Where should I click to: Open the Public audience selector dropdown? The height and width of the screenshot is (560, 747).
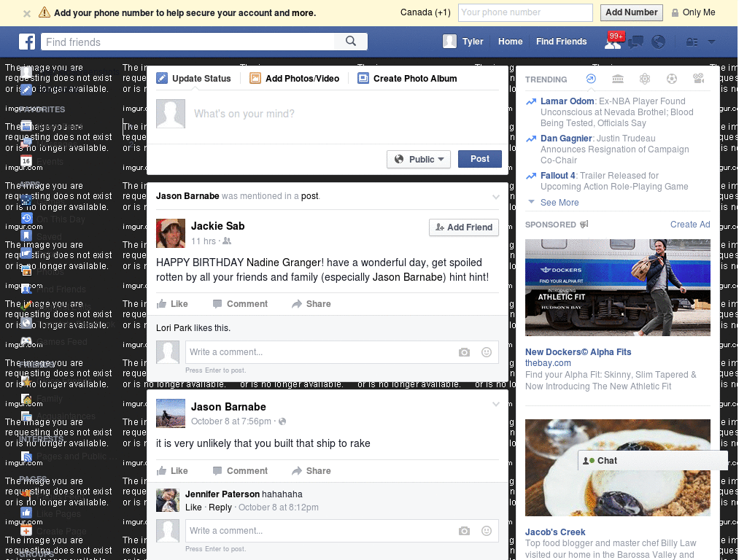coord(419,159)
